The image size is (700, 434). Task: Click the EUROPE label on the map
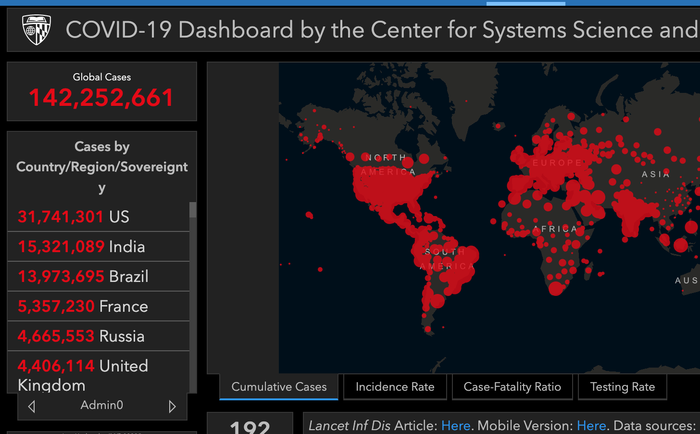point(557,163)
